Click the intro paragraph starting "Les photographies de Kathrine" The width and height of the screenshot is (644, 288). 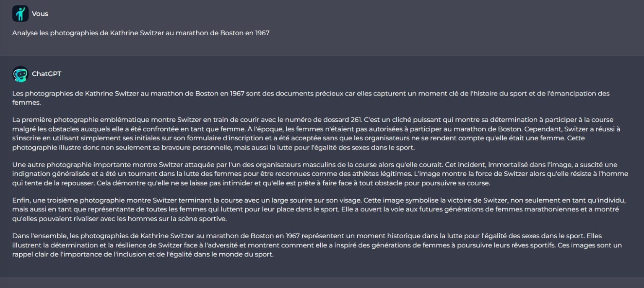[x=311, y=98]
